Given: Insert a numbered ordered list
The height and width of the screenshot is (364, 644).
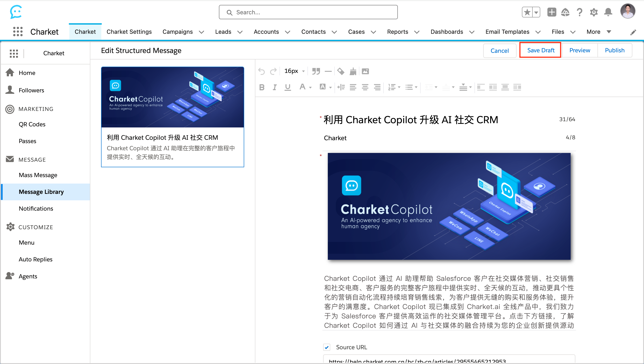Looking at the screenshot, I should [x=392, y=87].
